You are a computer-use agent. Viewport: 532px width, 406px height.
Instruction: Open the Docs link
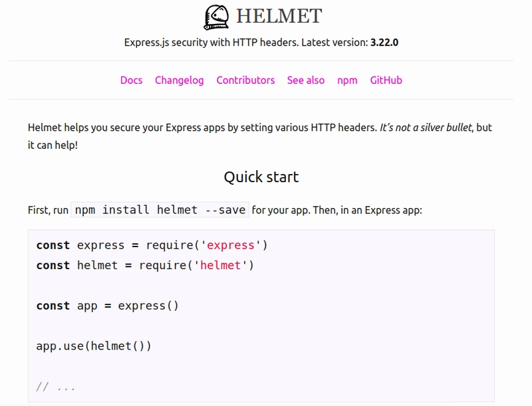(x=131, y=80)
